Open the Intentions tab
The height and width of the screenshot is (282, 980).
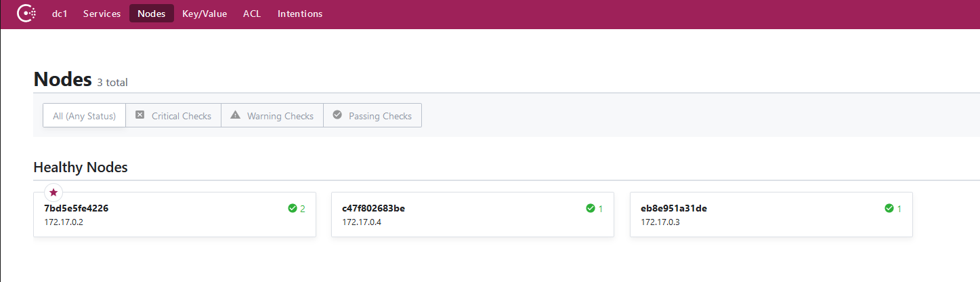pos(300,14)
